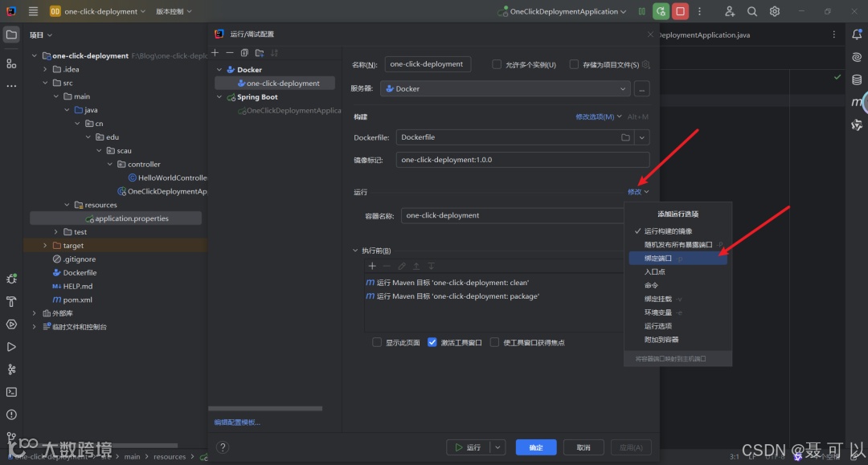Open IDE settings gear icon
This screenshot has height=465, width=868.
[775, 11]
